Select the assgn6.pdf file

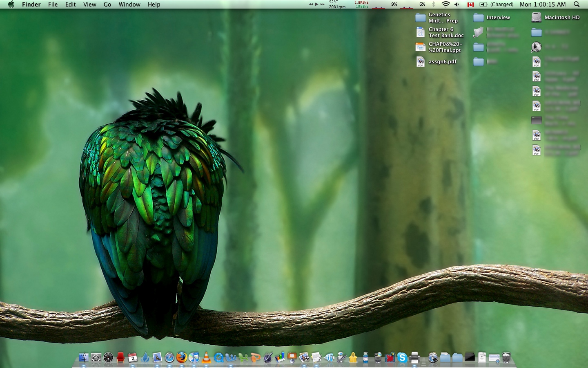[420, 62]
